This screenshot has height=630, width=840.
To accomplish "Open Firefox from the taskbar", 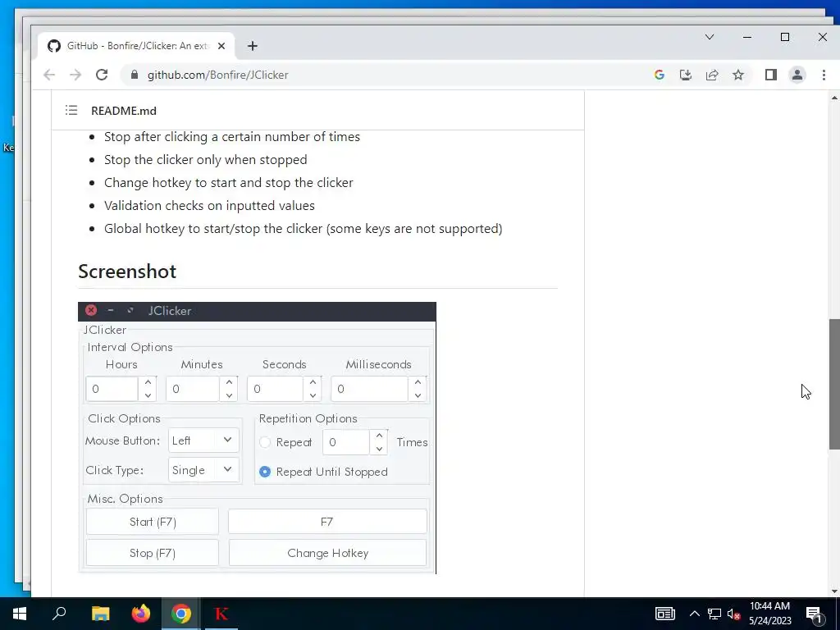I will [141, 614].
